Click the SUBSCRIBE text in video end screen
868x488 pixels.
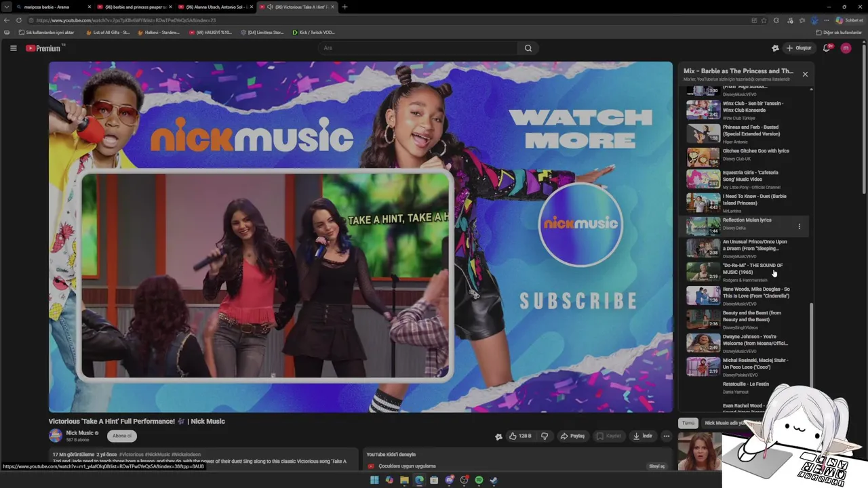(x=578, y=301)
